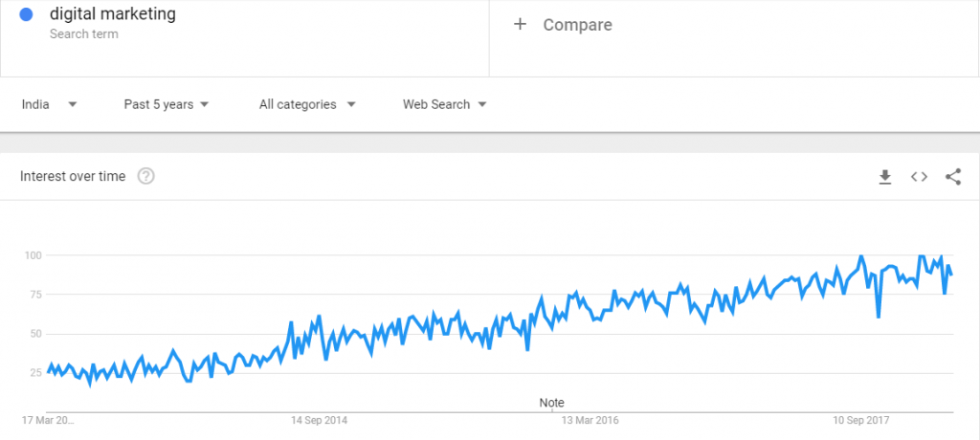Click the 10 Sep 2017 axis label

click(x=862, y=420)
